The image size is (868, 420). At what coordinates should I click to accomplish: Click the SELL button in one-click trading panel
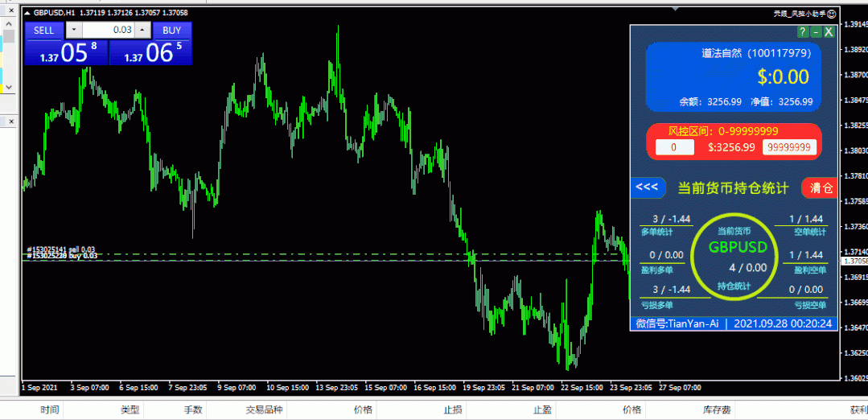pyautogui.click(x=43, y=30)
